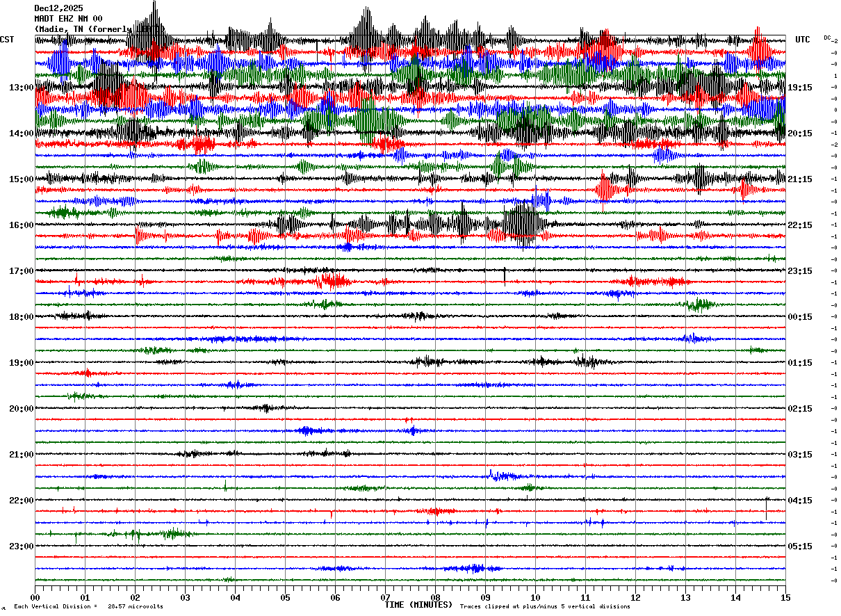Image resolution: width=841 pixels, height=616 pixels.
Task: Click the 00:15 UTC row label
Action: [x=799, y=317]
